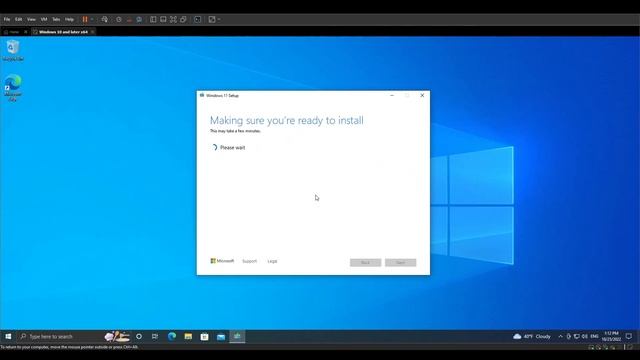This screenshot has width=640, height=360.
Task: Launch Microsoft Edge from the taskbar
Action: click(172, 336)
